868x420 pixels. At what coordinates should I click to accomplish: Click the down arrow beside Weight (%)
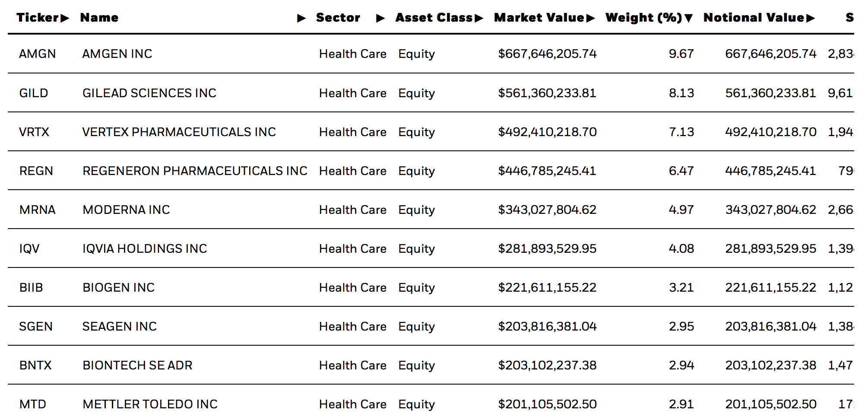(688, 18)
